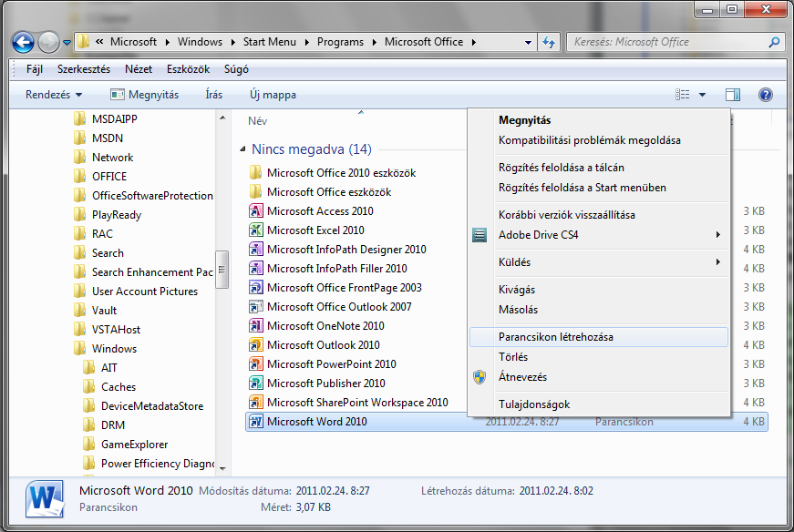Expand the chevron after Windows breadcrumb

(x=233, y=42)
